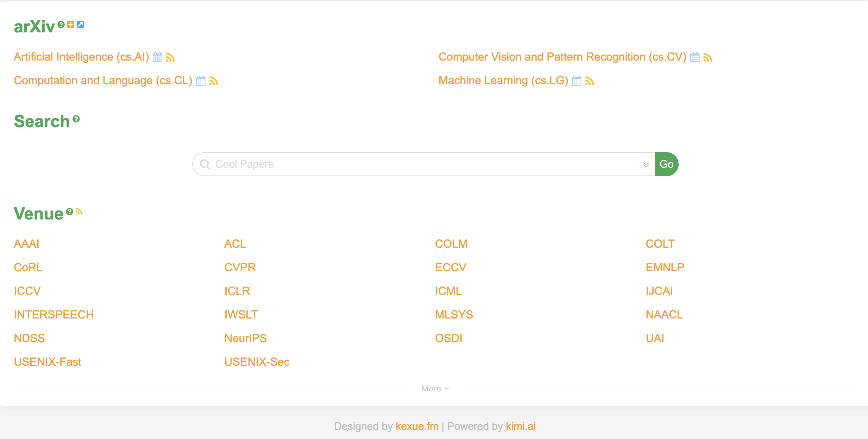Open calendar for Computer Vision (cs.CV)
Viewport: 868px width, 439px height.
click(x=695, y=57)
